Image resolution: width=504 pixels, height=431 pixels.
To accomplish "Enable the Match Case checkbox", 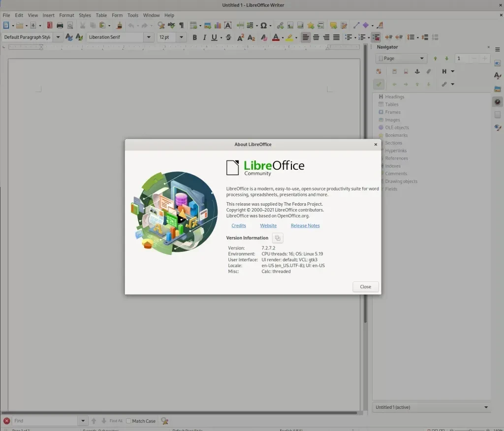I will (128, 421).
